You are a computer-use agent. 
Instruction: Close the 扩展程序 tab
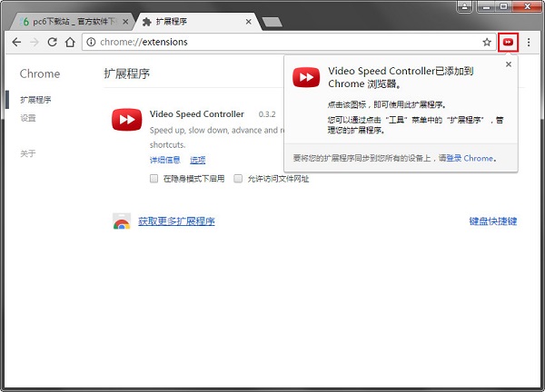pos(249,22)
